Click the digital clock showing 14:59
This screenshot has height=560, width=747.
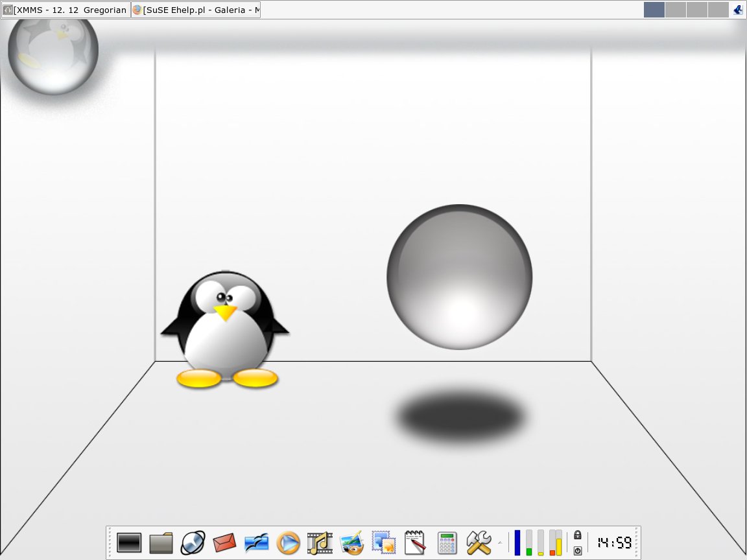point(615,543)
